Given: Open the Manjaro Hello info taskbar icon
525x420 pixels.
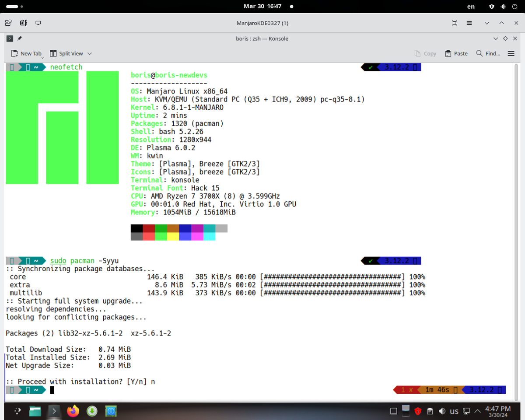Looking at the screenshot, I should [111, 411].
